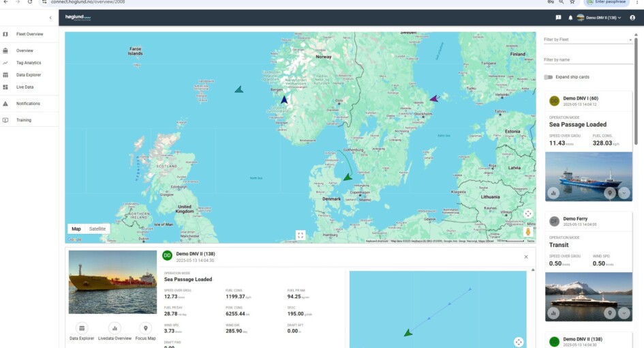The height and width of the screenshot is (348, 644).
Task: Click the dashboard icon beside Live Data
Action: pos(5,87)
